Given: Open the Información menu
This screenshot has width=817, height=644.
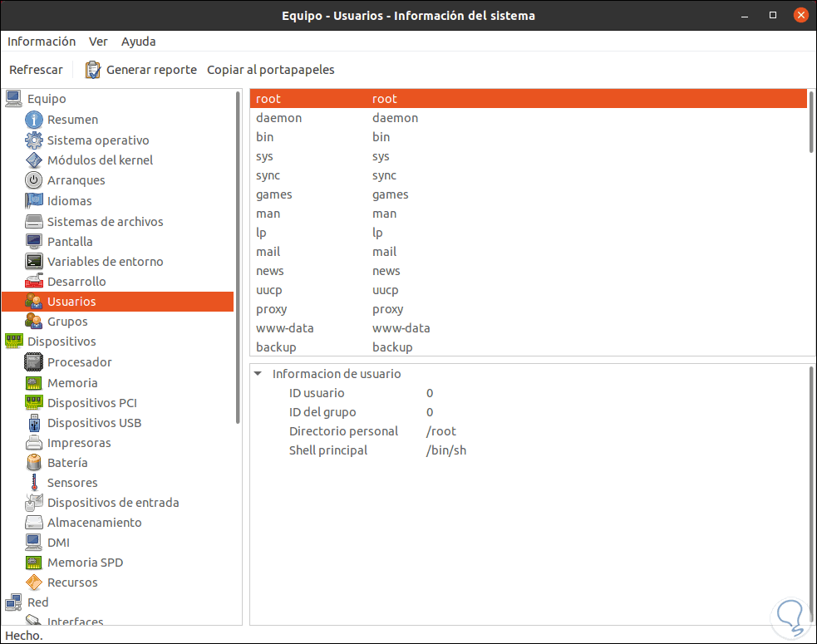Looking at the screenshot, I should pyautogui.click(x=42, y=42).
